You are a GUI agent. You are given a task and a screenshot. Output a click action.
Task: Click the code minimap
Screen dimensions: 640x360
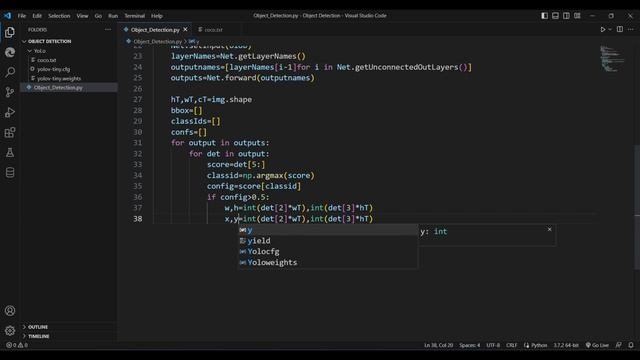click(x=612, y=59)
